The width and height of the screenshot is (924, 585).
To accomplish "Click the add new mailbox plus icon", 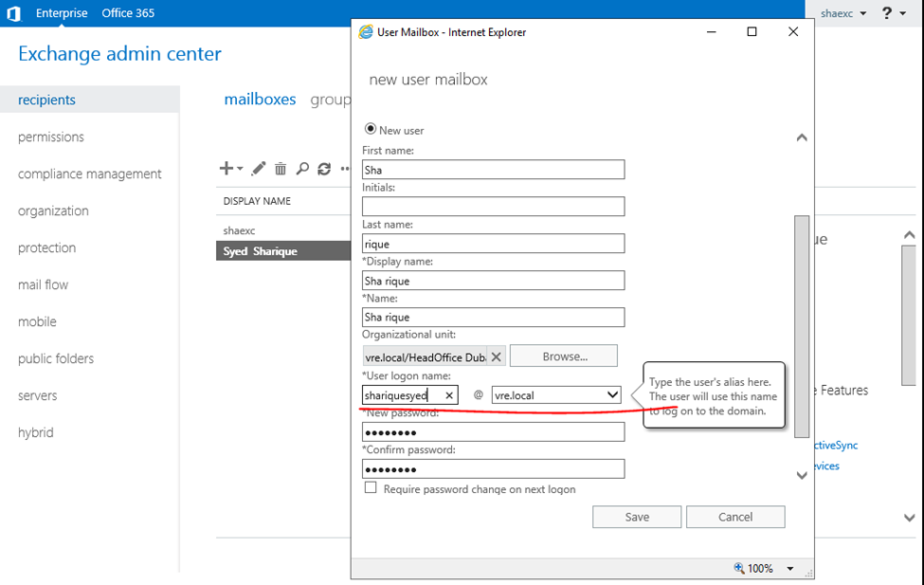I will (x=226, y=169).
